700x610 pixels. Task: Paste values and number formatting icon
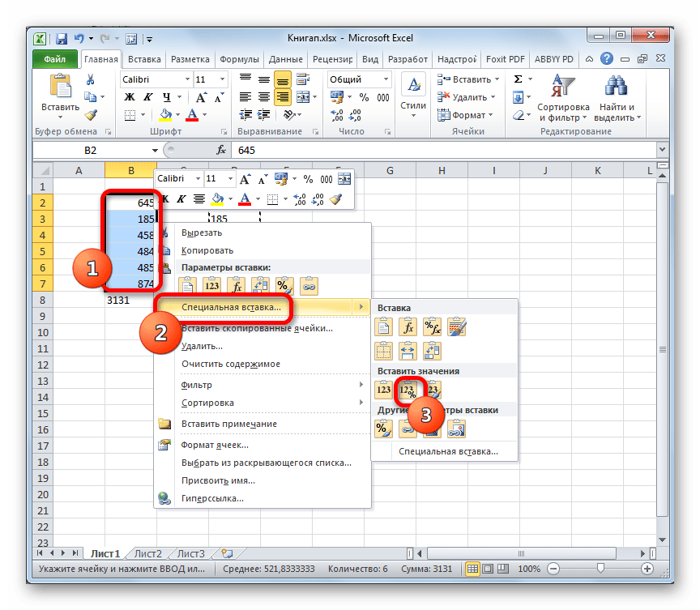pos(408,390)
